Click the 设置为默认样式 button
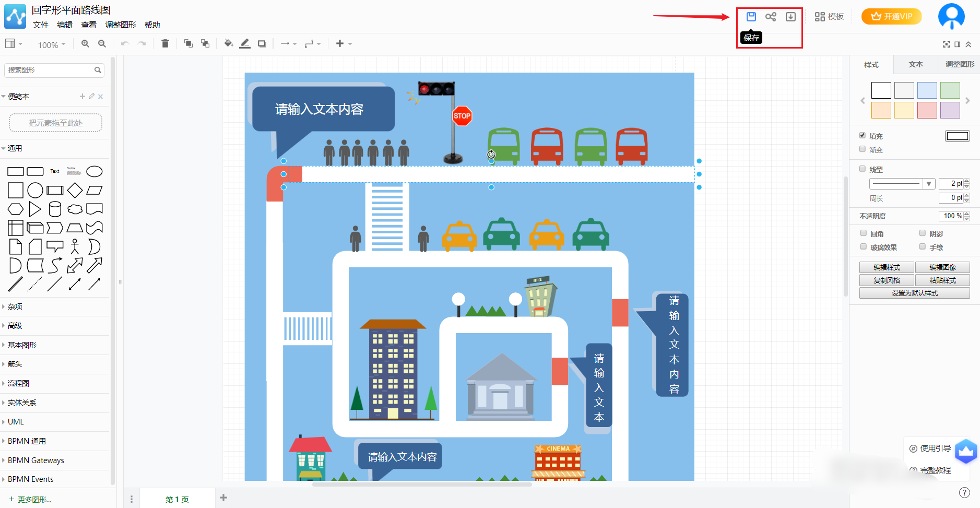The height and width of the screenshot is (508, 980). tap(914, 293)
